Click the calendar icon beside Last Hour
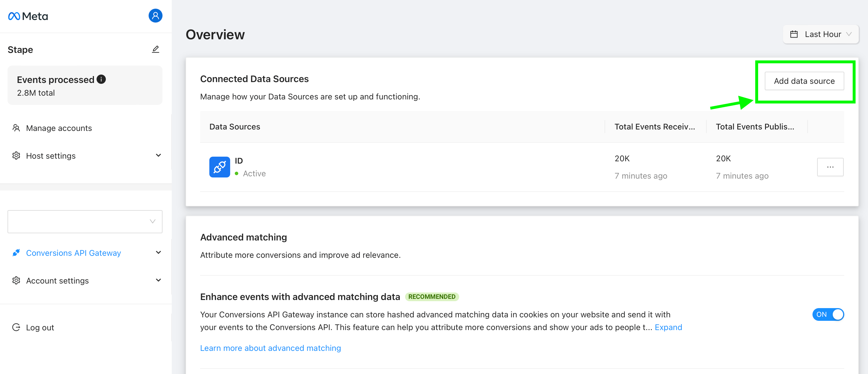The height and width of the screenshot is (374, 868). click(x=794, y=34)
